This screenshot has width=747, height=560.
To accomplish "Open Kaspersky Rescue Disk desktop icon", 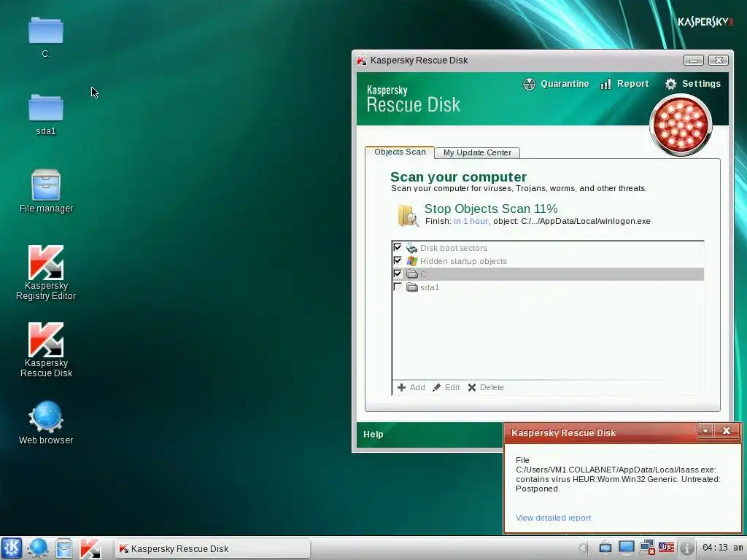I will pyautogui.click(x=46, y=350).
